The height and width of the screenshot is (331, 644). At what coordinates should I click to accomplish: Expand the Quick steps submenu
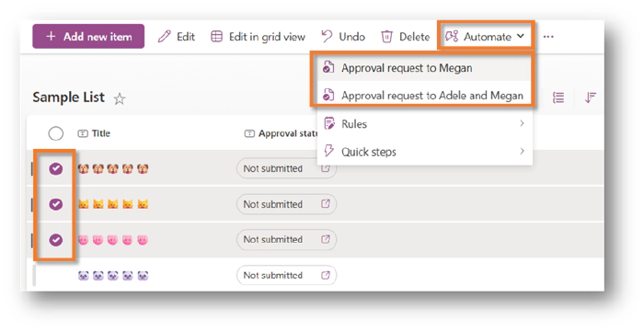[x=425, y=152]
